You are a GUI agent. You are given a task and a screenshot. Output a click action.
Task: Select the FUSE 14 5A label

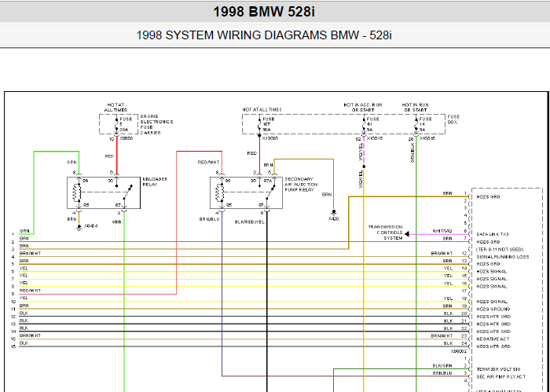[425, 124]
